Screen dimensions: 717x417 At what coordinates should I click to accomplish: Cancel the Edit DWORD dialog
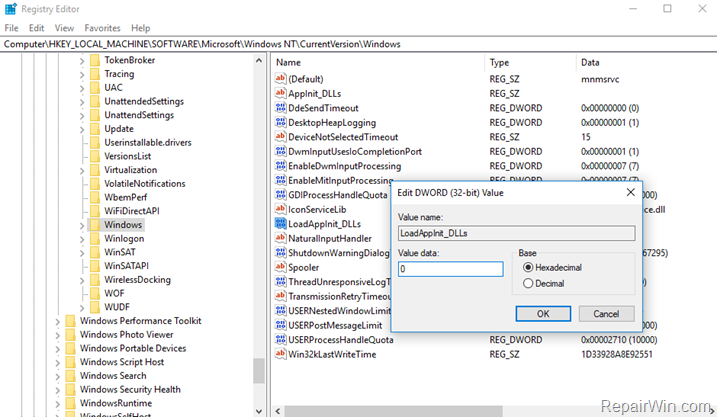click(x=606, y=314)
